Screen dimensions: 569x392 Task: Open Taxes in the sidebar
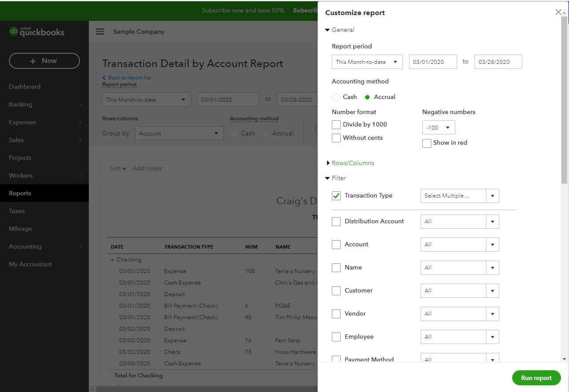[17, 211]
